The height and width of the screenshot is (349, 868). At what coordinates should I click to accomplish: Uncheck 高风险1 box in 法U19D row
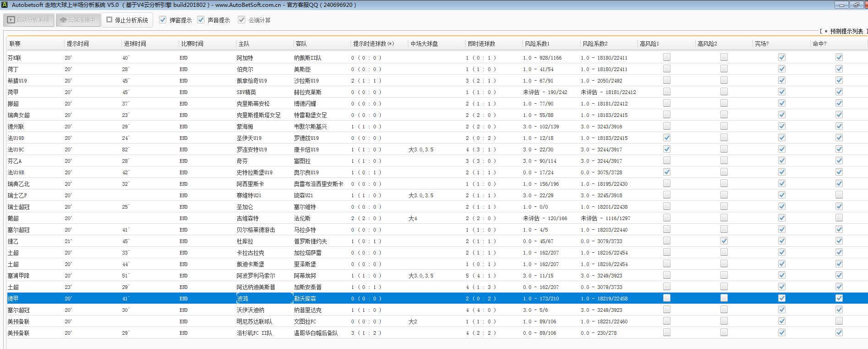tap(667, 138)
